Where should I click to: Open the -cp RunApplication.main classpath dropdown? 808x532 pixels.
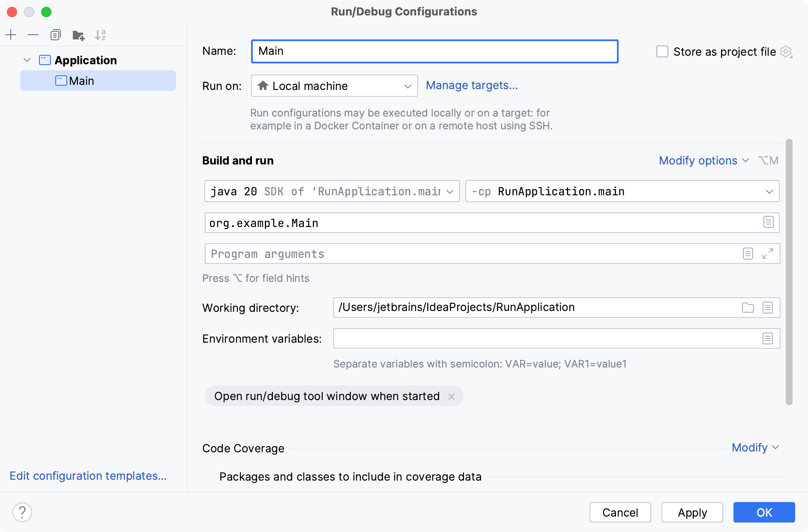[x=769, y=191]
